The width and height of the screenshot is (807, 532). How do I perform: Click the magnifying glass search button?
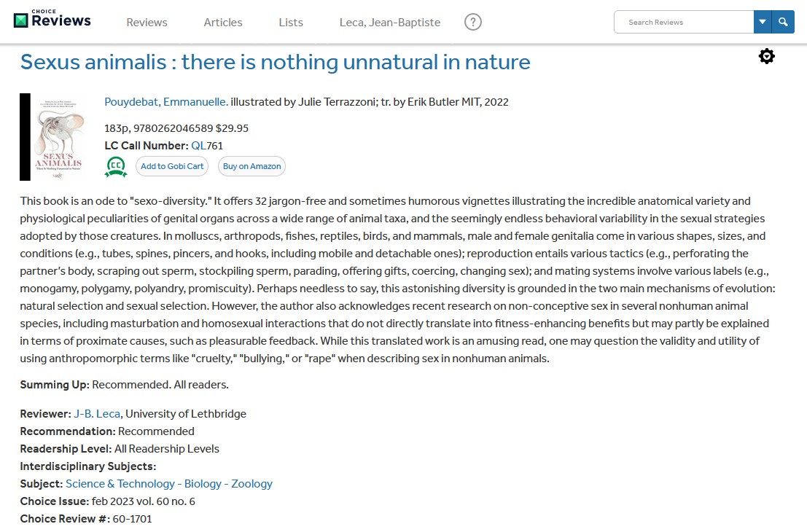click(783, 22)
